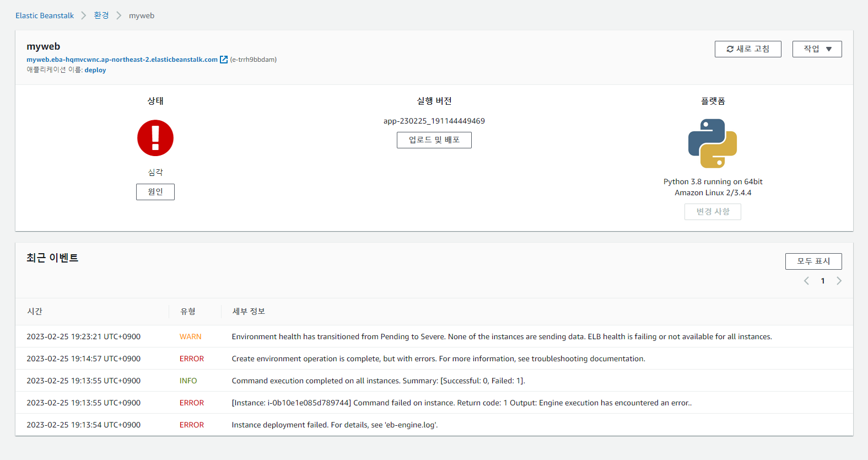Go to next events page arrow
This screenshot has height=460, width=868.
[839, 281]
